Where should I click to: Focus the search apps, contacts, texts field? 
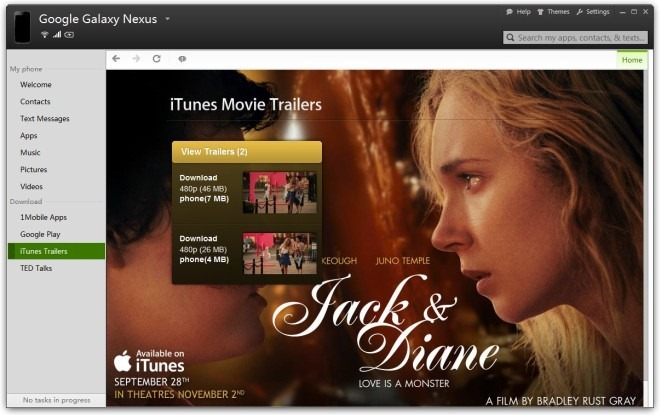575,37
